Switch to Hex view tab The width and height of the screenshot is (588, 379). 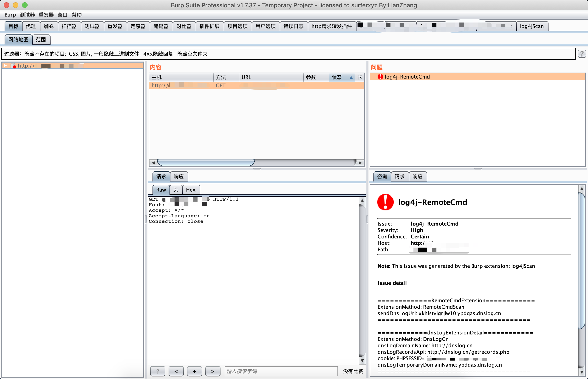pyautogui.click(x=191, y=190)
